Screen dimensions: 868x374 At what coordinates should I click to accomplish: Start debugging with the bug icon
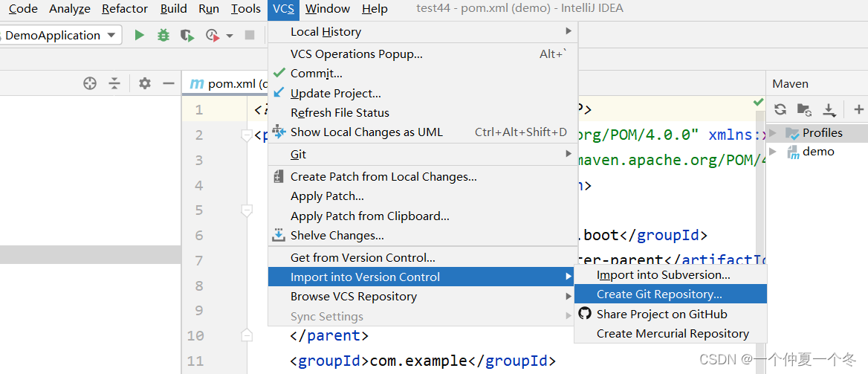[x=163, y=36]
